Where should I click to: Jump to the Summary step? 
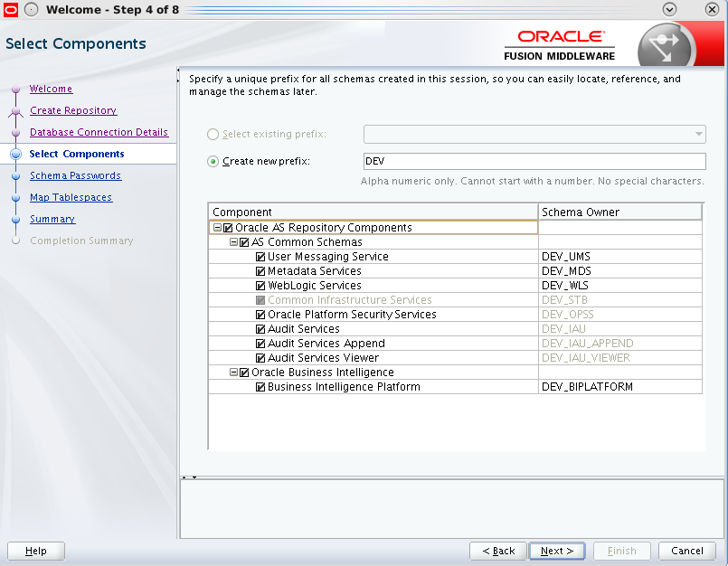click(52, 219)
